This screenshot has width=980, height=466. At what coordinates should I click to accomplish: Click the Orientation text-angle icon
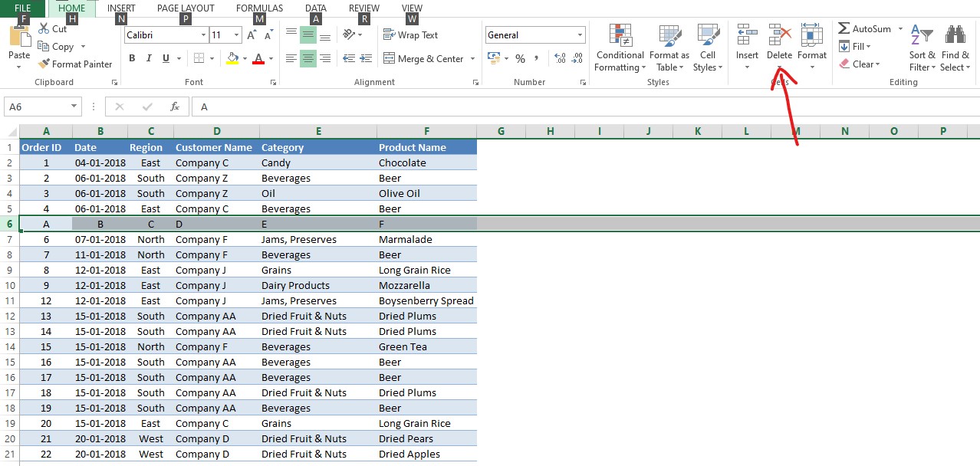pos(349,35)
